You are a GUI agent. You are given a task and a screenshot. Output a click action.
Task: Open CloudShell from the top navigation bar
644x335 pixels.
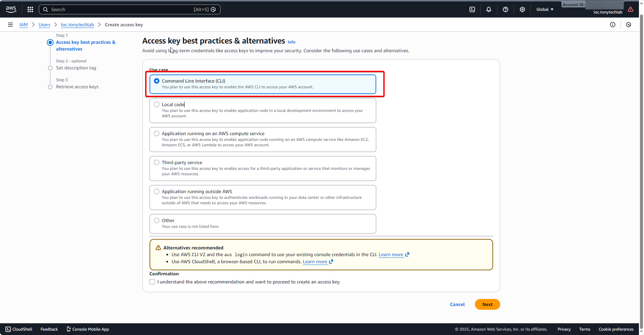click(x=472, y=9)
